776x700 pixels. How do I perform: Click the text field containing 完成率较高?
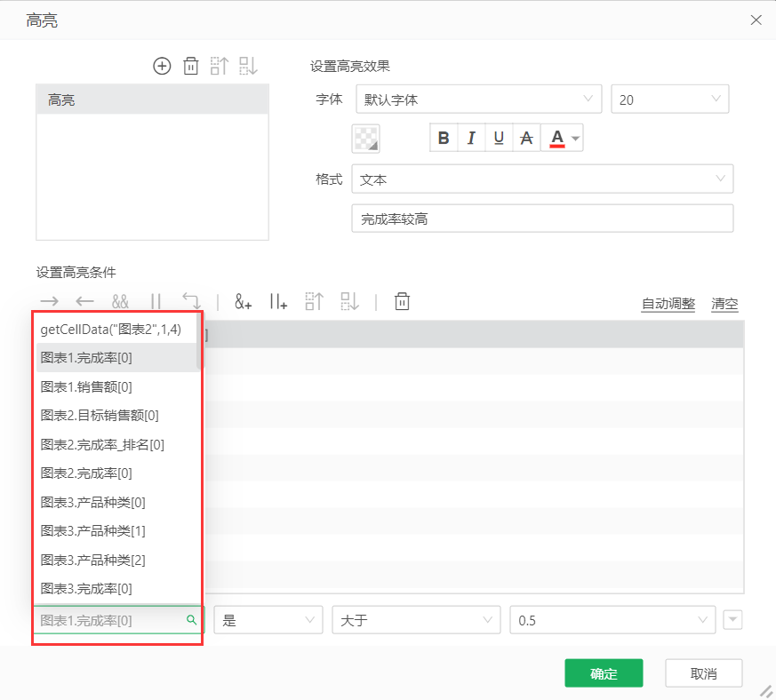(542, 219)
